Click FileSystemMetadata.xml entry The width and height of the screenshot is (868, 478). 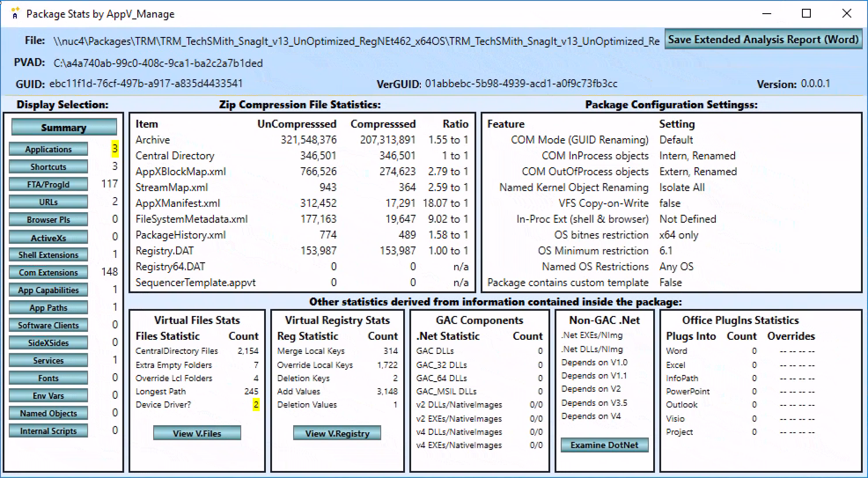[x=191, y=219]
